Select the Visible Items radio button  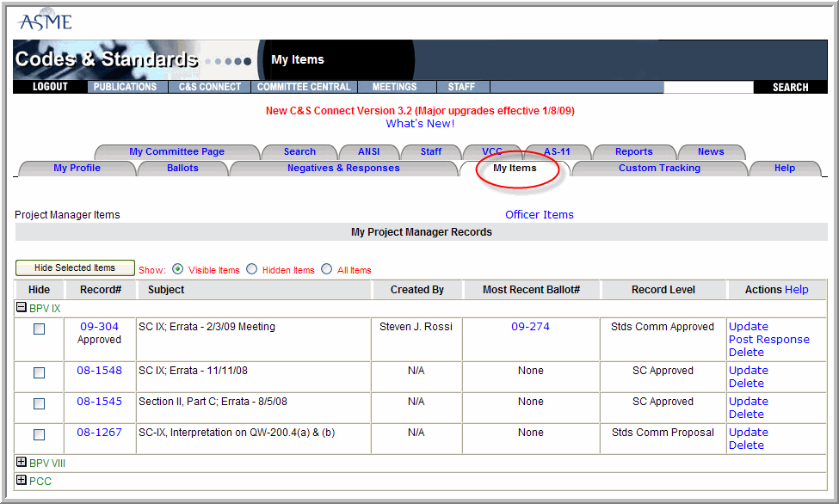coord(177,269)
